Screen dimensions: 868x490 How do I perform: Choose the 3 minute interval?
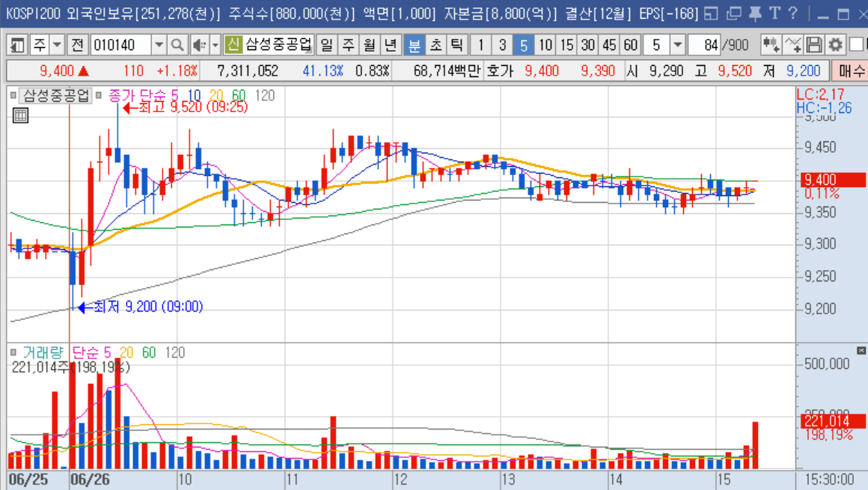point(502,45)
